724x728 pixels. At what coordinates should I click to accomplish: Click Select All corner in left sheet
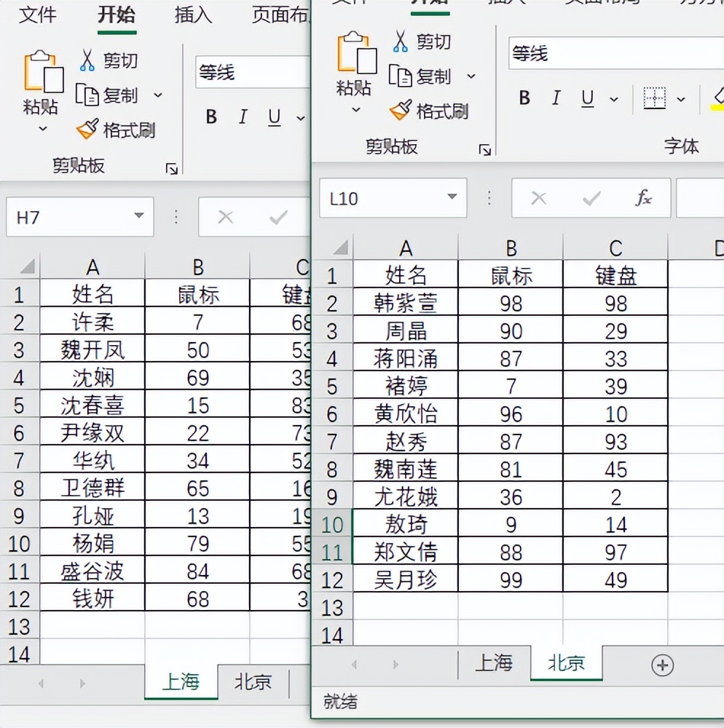point(27,266)
